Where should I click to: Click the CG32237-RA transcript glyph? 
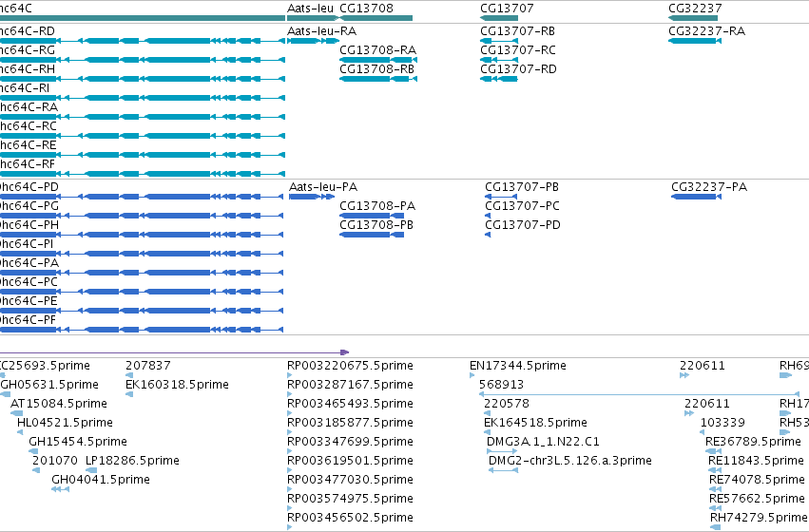tap(695, 41)
